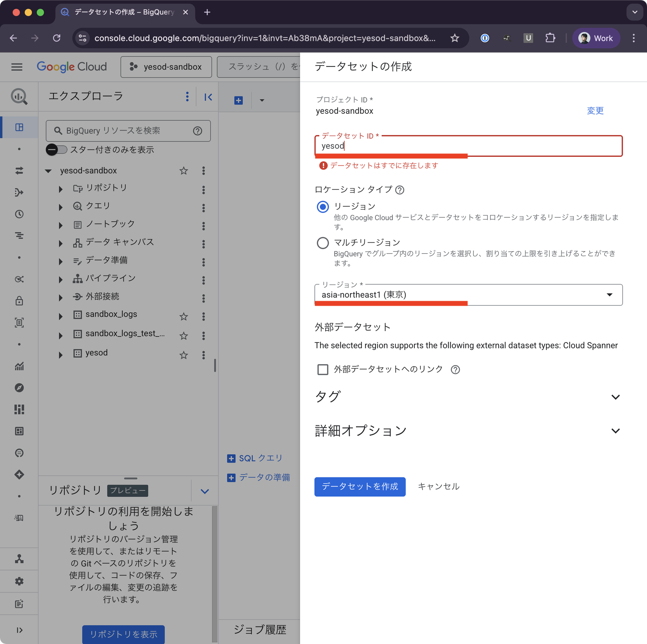Click the データの準備 link
This screenshot has width=647, height=644.
tap(258, 477)
